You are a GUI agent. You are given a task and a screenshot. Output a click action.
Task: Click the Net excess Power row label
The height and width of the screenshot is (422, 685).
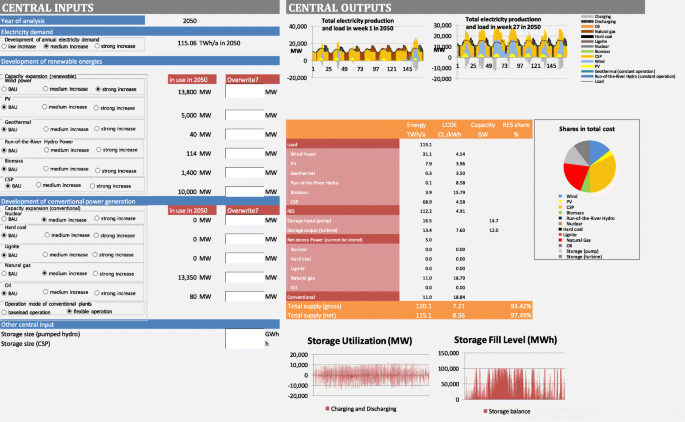tap(325, 240)
